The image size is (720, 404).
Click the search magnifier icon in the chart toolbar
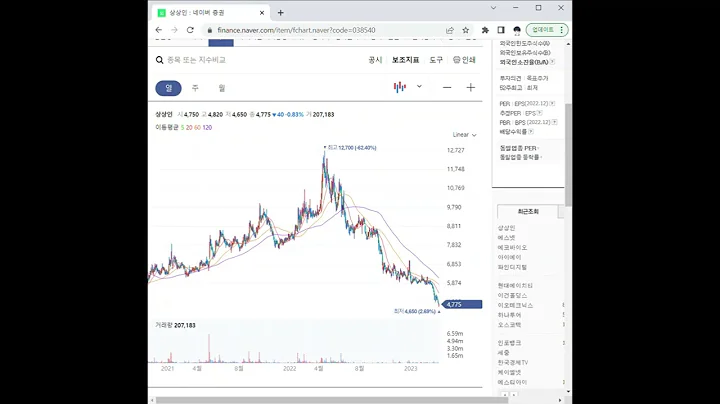[159, 60]
